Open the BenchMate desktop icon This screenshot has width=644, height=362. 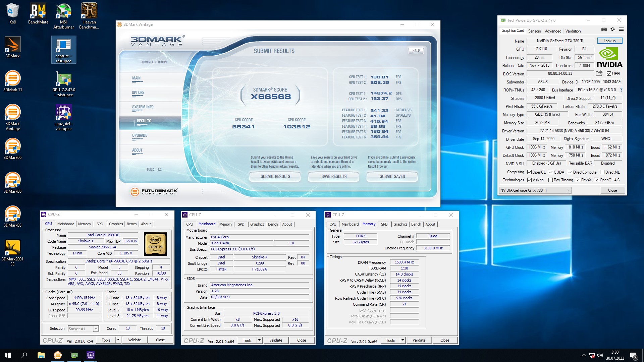pos(38,14)
